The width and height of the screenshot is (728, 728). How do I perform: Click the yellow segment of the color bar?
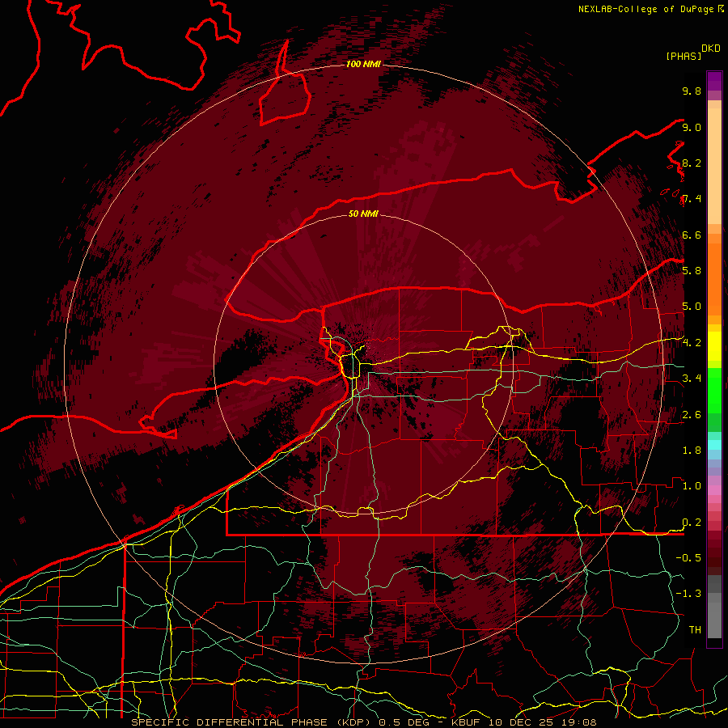714,346
